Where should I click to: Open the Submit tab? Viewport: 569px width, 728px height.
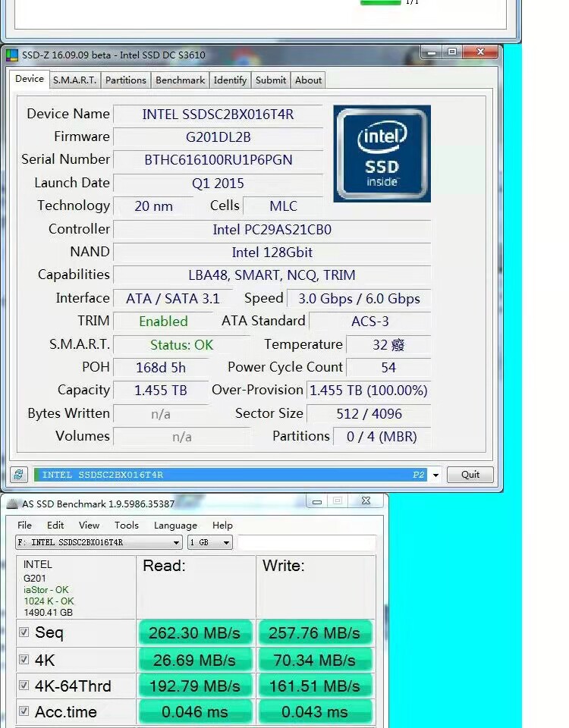click(271, 80)
